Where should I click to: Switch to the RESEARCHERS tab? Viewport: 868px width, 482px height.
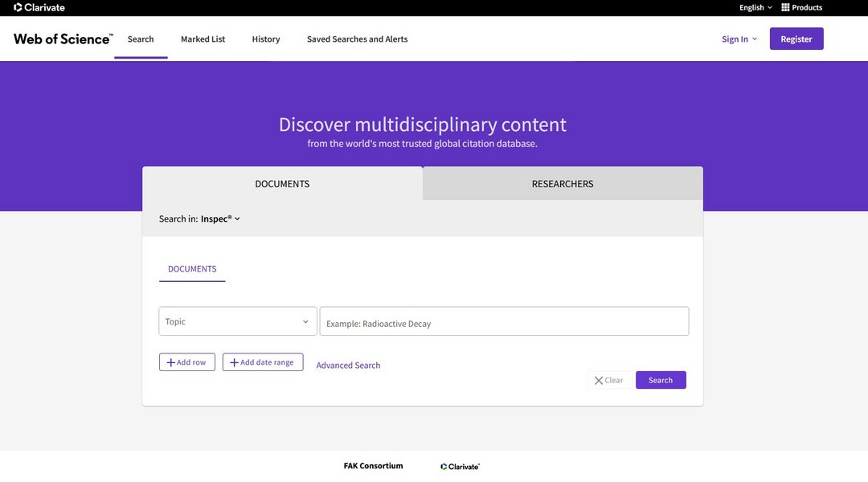[563, 183]
